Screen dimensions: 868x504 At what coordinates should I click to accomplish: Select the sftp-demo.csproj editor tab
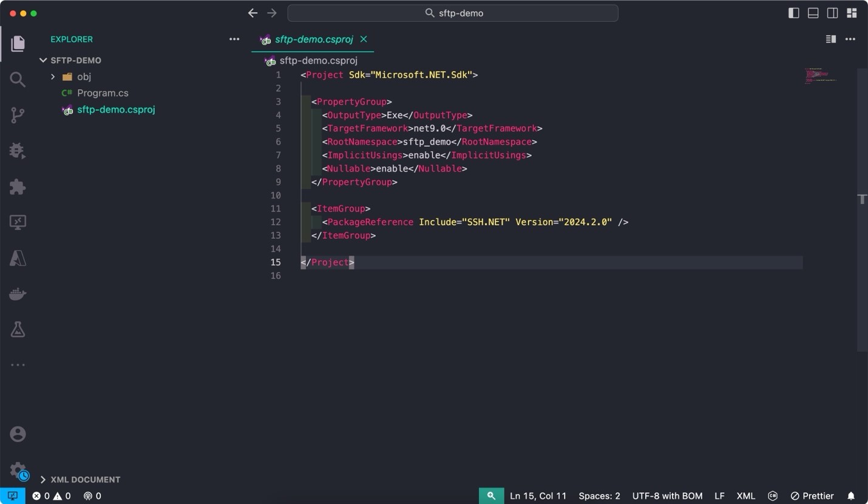click(x=313, y=39)
